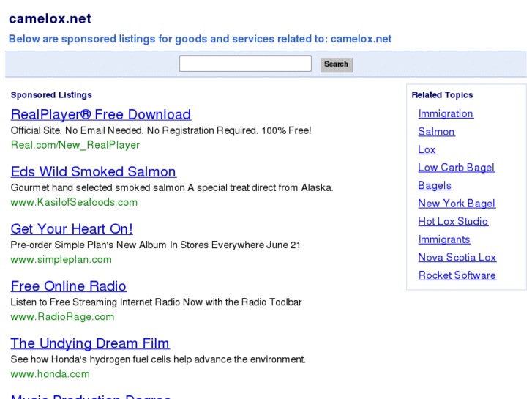This screenshot has width=532, height=399.
Task: Click the www.KasilofSeafoods.com URL
Action: pyautogui.click(x=74, y=202)
